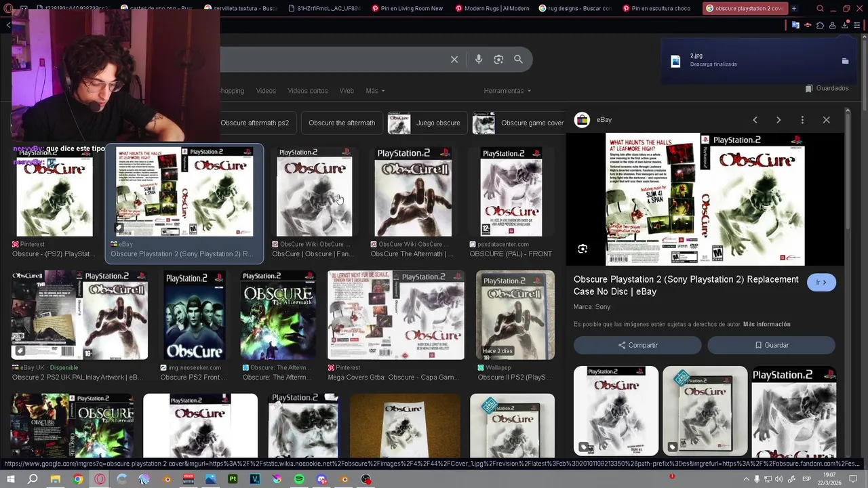The width and height of the screenshot is (868, 488).
Task: Open three-dot options in the image preview panel
Action: [802, 120]
